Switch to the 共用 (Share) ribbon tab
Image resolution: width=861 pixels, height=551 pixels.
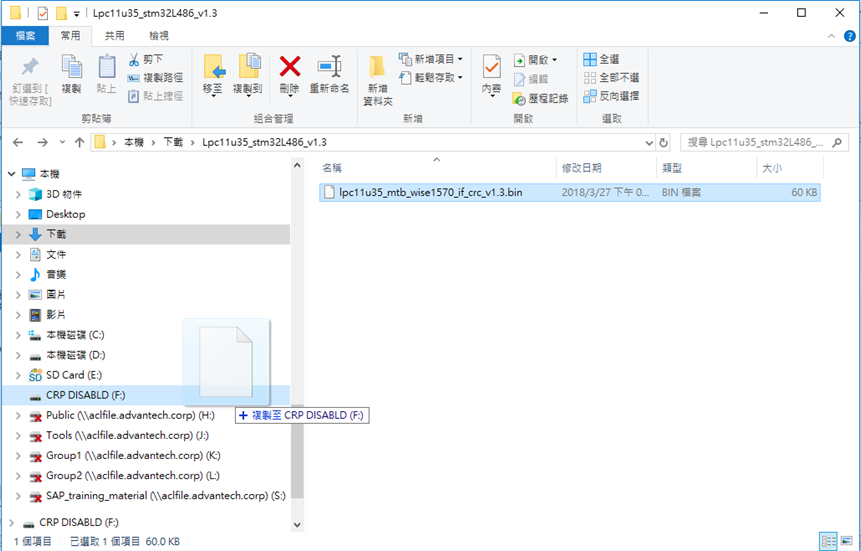click(x=115, y=36)
